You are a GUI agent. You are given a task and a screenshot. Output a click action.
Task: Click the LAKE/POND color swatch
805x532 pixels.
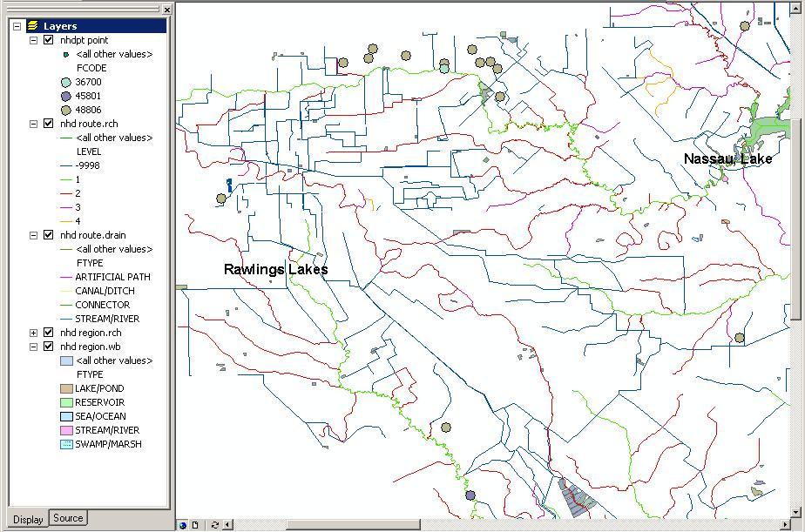point(66,388)
